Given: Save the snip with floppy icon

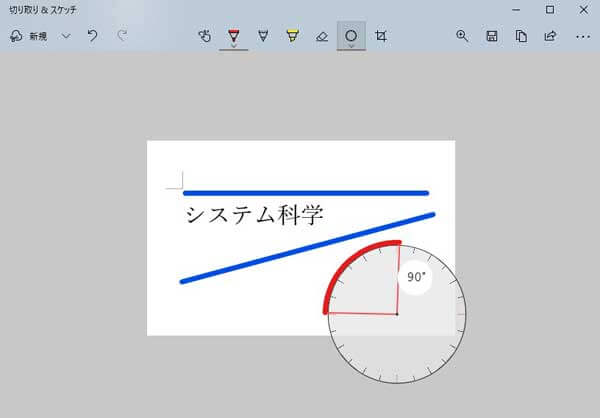Looking at the screenshot, I should pos(492,36).
